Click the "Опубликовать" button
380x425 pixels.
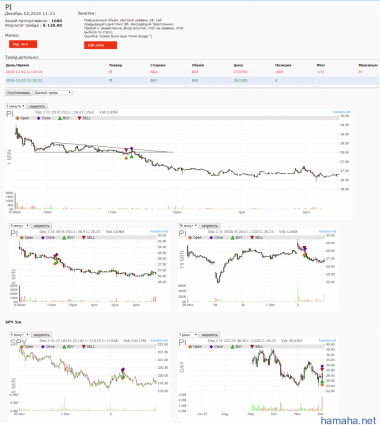click(19, 93)
